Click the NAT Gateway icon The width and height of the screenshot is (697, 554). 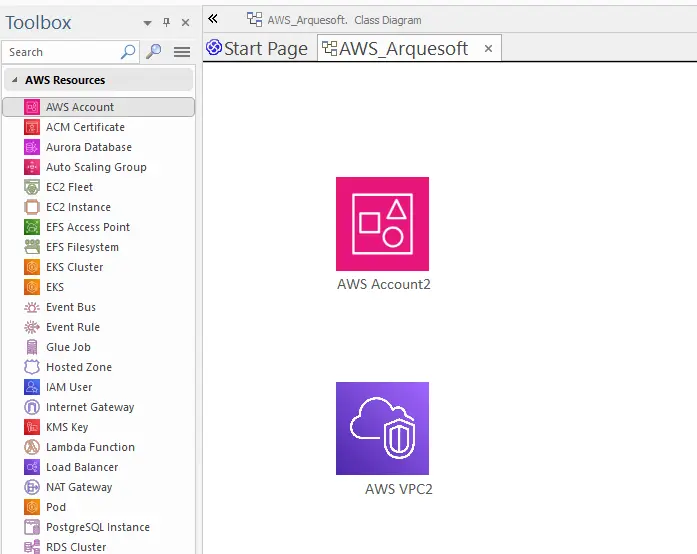32,487
